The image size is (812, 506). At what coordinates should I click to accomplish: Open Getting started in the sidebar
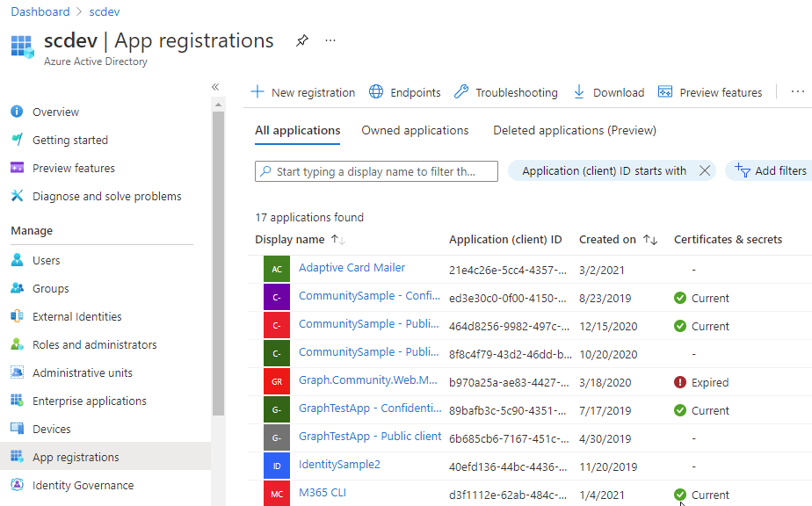[x=70, y=140]
